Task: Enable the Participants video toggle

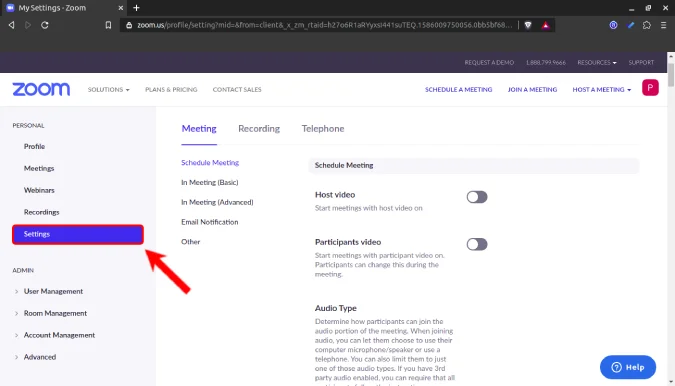Action: pyautogui.click(x=477, y=244)
